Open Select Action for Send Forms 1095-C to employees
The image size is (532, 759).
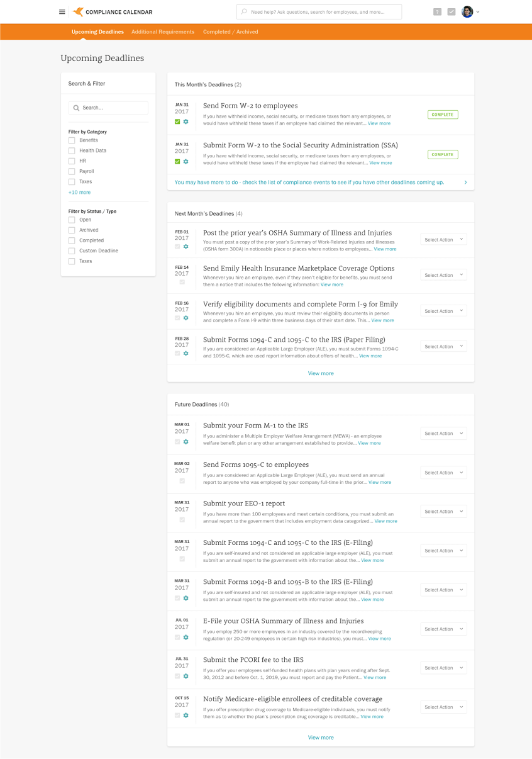443,473
